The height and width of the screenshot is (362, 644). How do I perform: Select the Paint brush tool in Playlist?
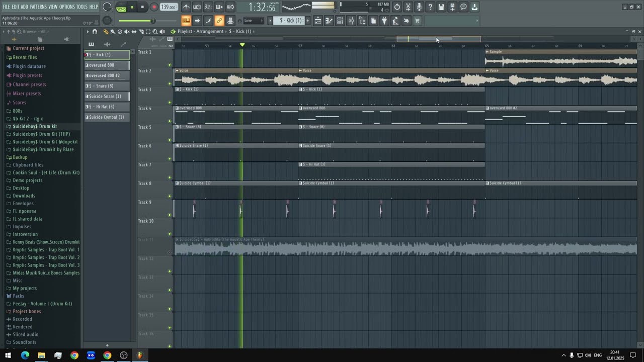pos(113,32)
